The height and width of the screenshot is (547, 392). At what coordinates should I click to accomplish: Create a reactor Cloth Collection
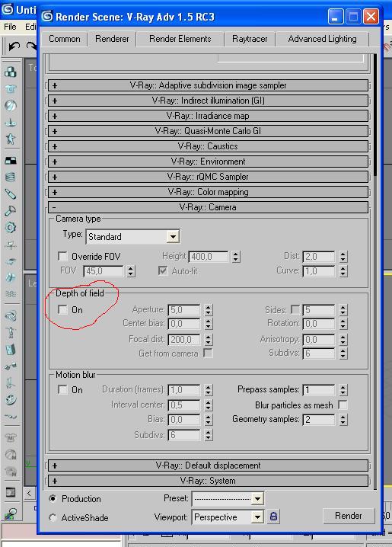[x=11, y=89]
